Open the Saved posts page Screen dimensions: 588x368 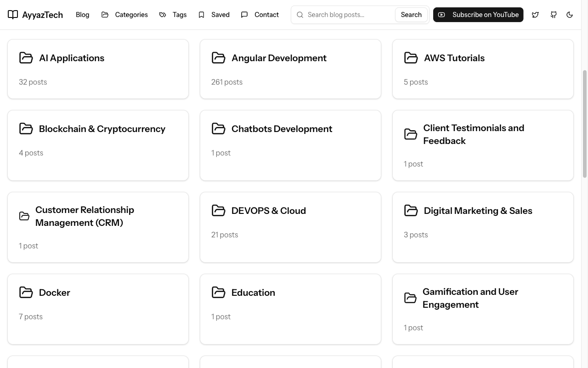click(214, 15)
